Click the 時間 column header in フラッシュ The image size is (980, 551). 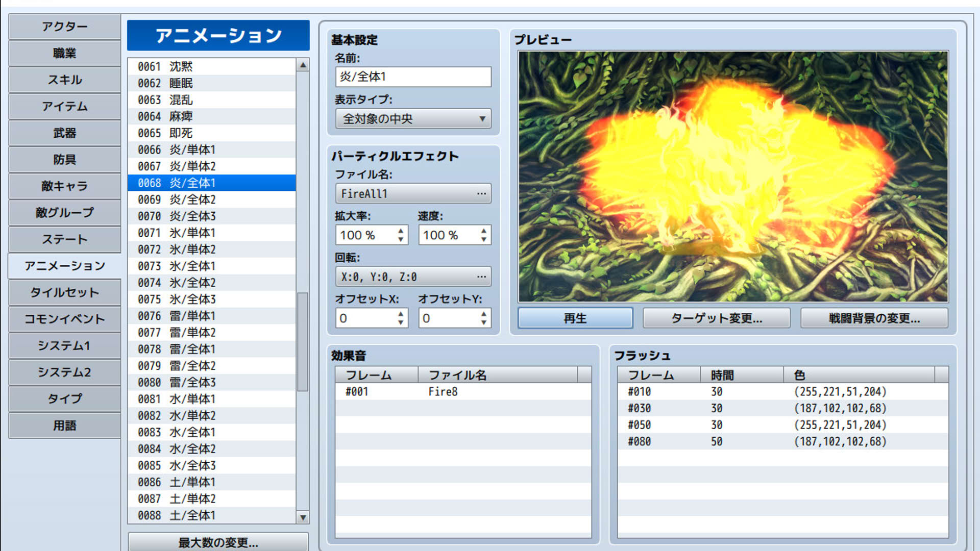(x=742, y=375)
